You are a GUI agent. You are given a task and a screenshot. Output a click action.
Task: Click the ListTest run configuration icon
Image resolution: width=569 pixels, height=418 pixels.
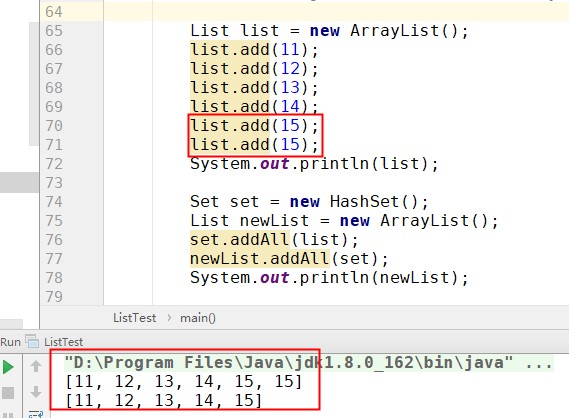(32, 341)
